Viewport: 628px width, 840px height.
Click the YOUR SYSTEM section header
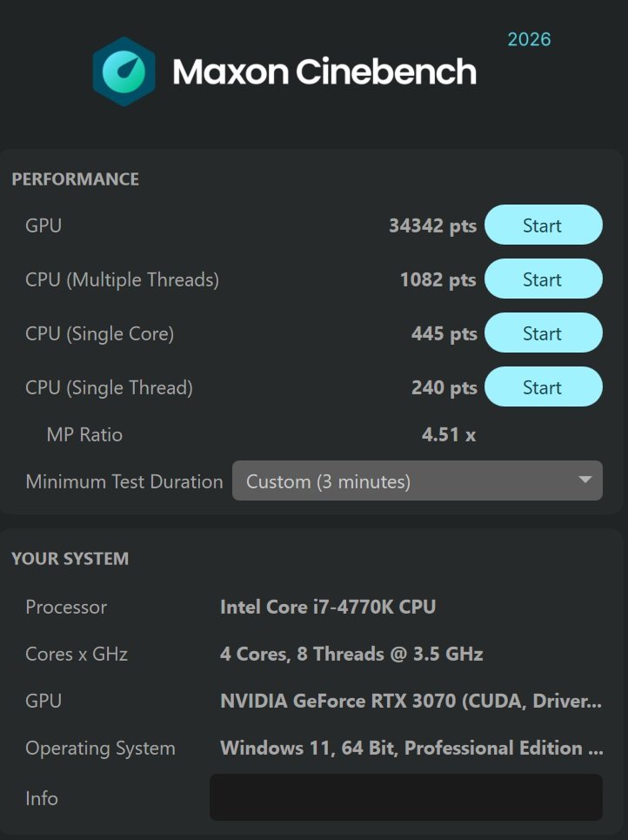point(70,559)
